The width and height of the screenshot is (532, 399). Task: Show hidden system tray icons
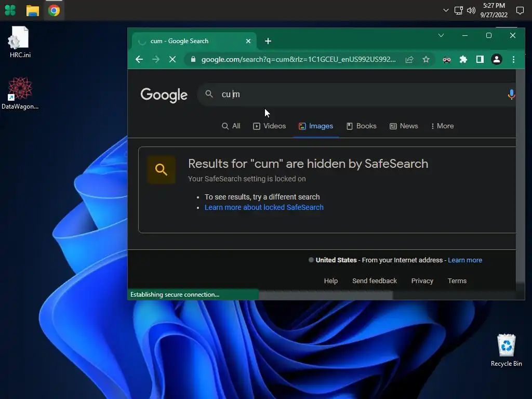pos(446,10)
